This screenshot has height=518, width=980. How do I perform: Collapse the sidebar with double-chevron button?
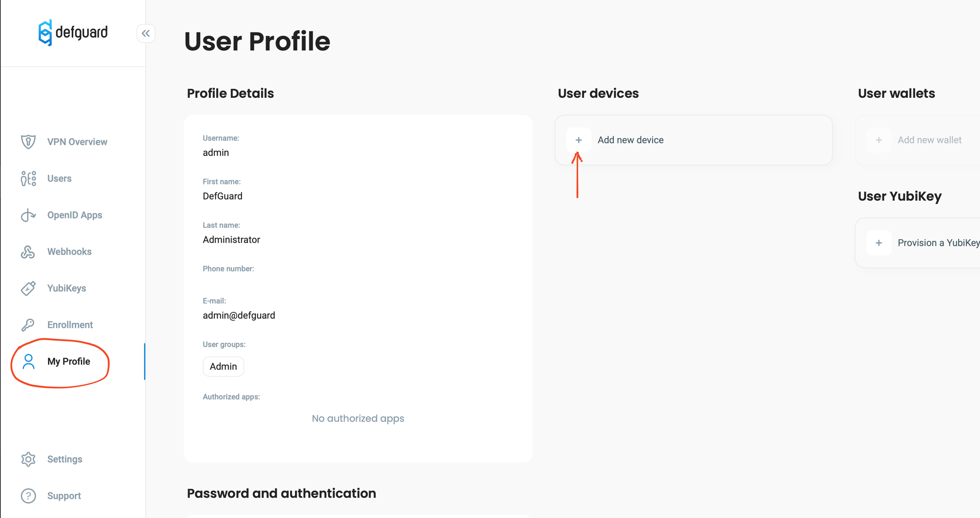(x=146, y=33)
